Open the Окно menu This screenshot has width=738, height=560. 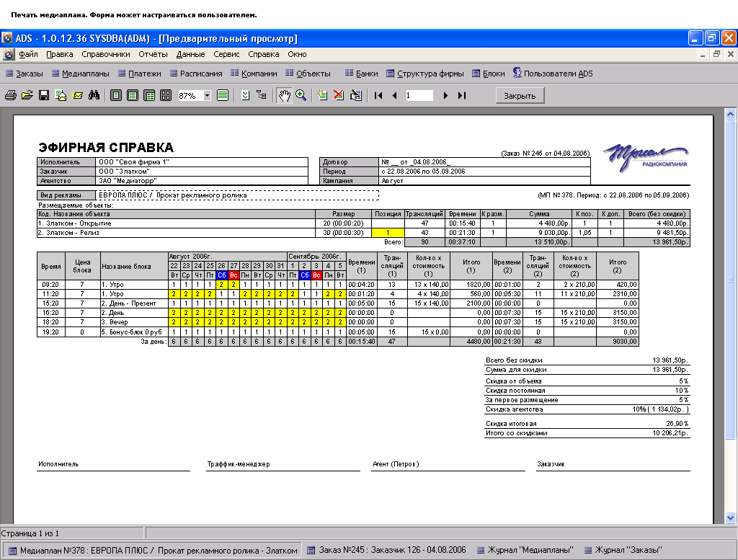click(x=297, y=54)
